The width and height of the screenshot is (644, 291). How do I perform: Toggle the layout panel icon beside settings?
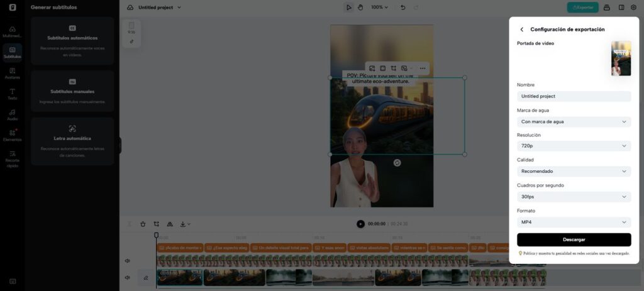(x=621, y=8)
